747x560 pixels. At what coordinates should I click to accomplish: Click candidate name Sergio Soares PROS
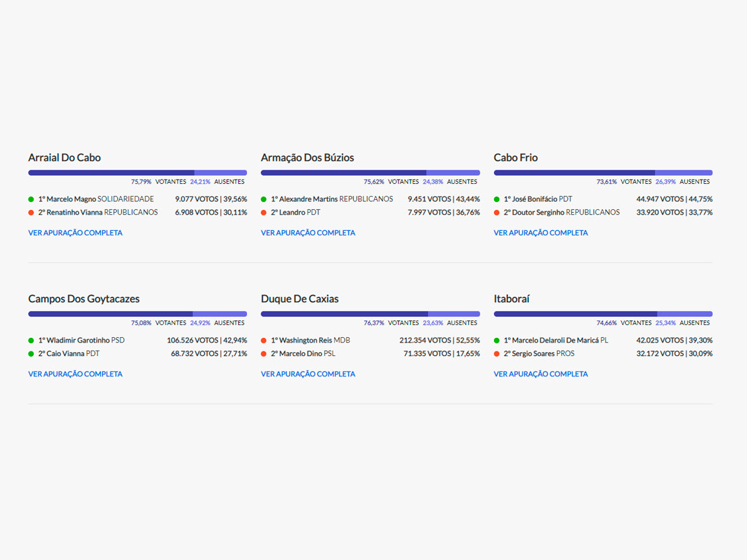click(x=539, y=353)
